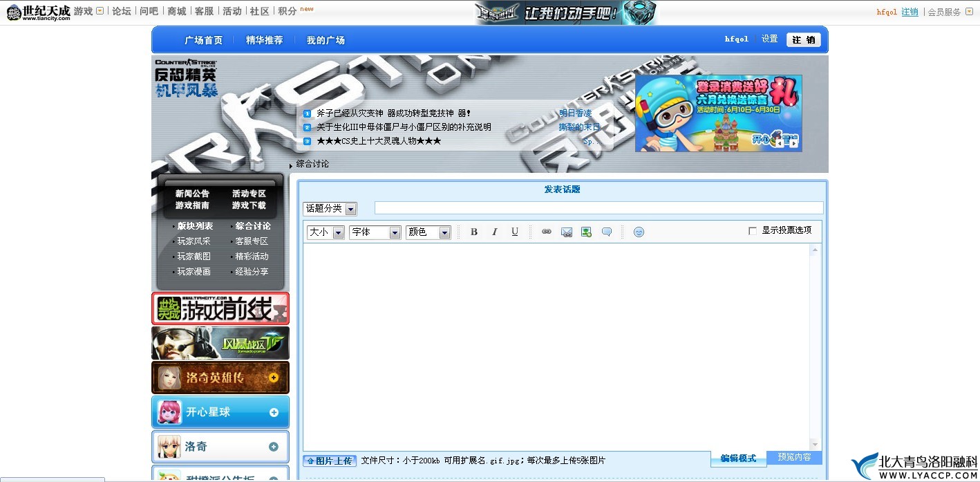Screen dimensions: 980x482
Task: Insert an email link using the envelope icon
Action: (567, 232)
